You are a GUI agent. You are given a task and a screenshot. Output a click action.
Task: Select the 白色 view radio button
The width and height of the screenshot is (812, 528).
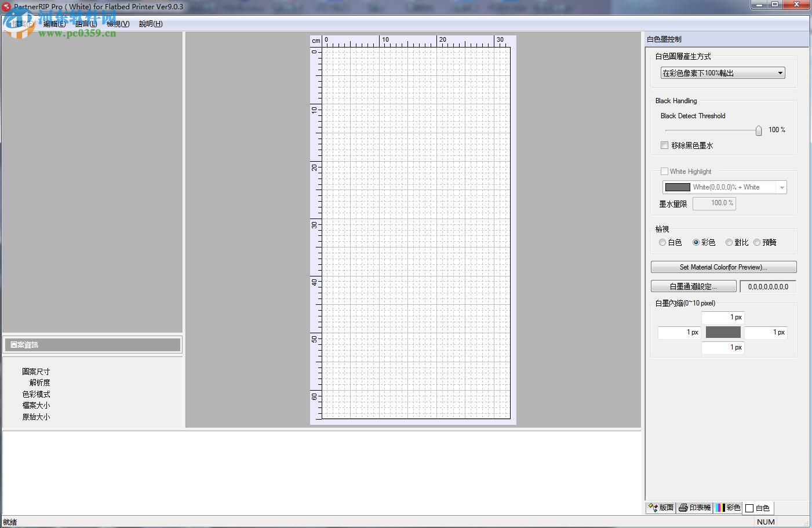coord(662,243)
